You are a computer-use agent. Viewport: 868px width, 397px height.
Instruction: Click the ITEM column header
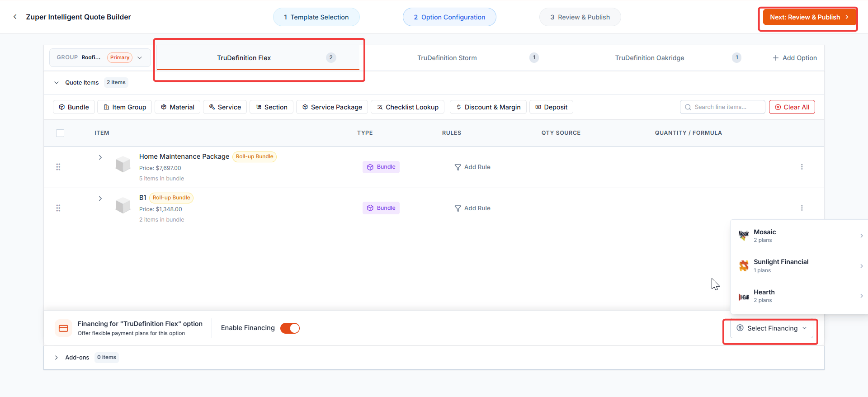[102, 133]
